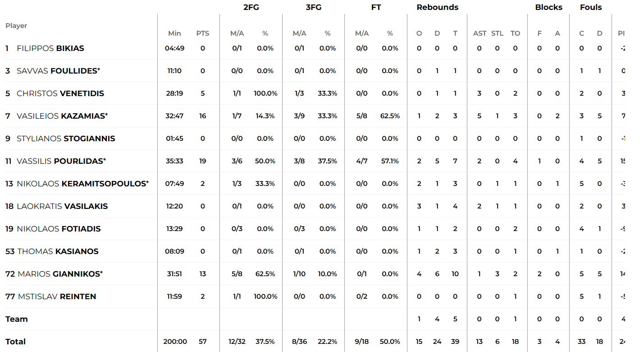Select the Total row label
Image resolution: width=644 pixels, height=352 pixels.
tap(15, 342)
